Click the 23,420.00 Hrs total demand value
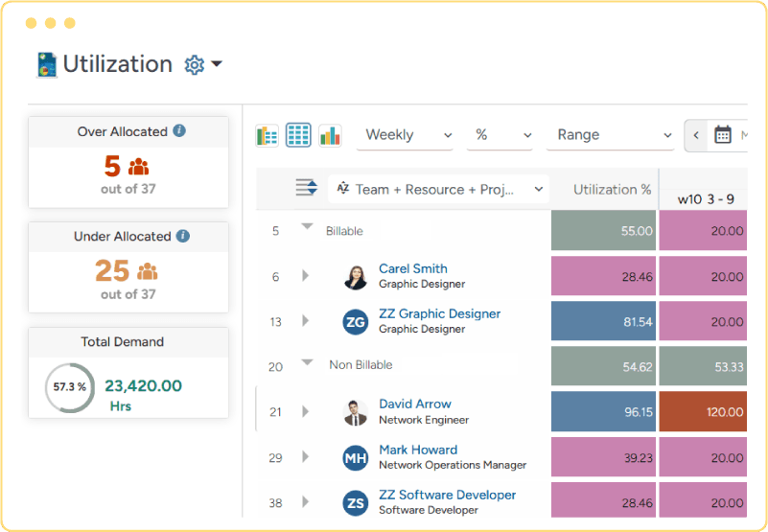This screenshot has width=768, height=532. (x=143, y=395)
